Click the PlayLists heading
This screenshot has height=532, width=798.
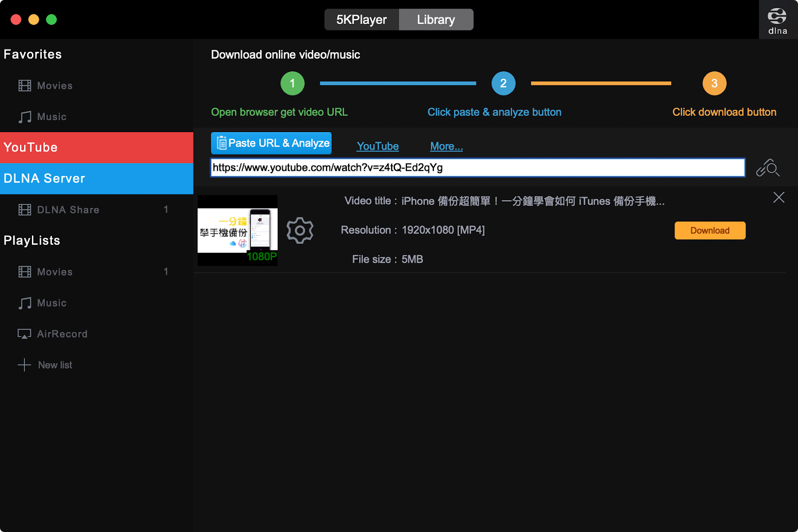[x=32, y=240]
